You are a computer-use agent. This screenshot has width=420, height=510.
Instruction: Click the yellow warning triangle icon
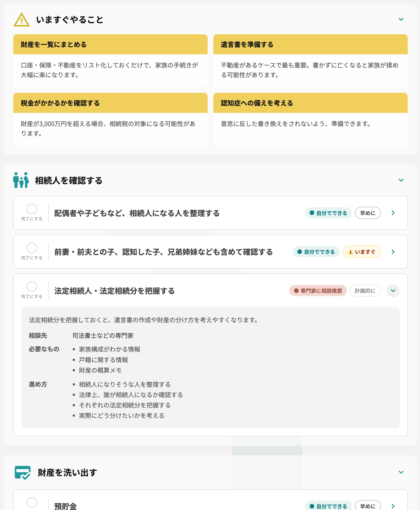tap(21, 20)
